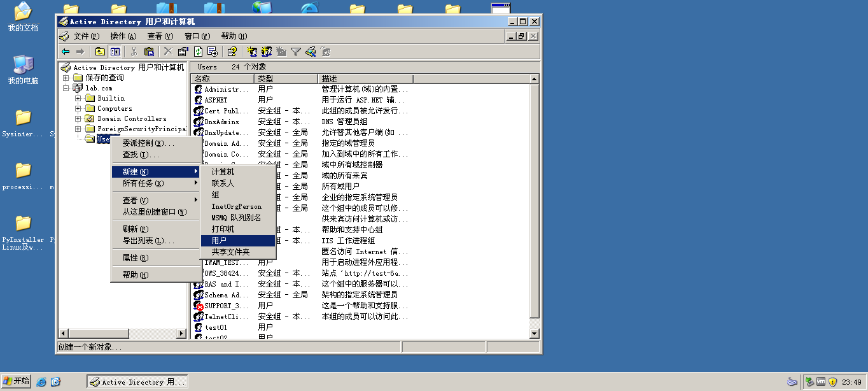Click the Active Directory taskbar button
The height and width of the screenshot is (391, 868).
click(x=137, y=382)
